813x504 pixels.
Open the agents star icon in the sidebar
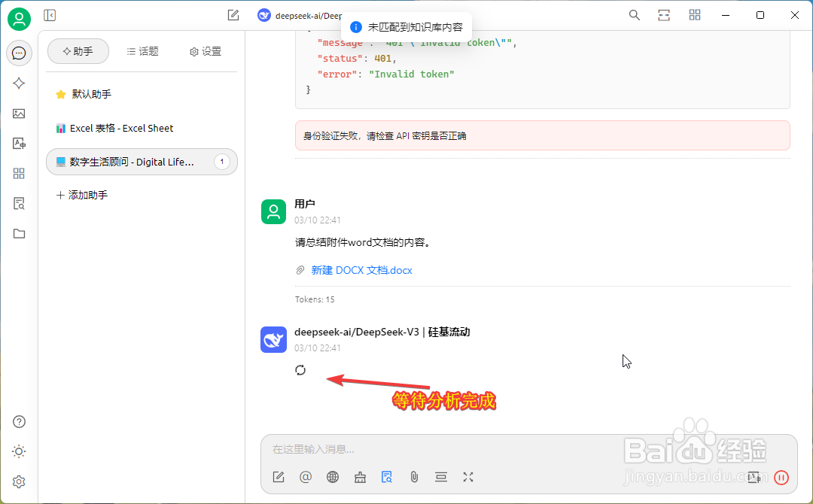(19, 83)
